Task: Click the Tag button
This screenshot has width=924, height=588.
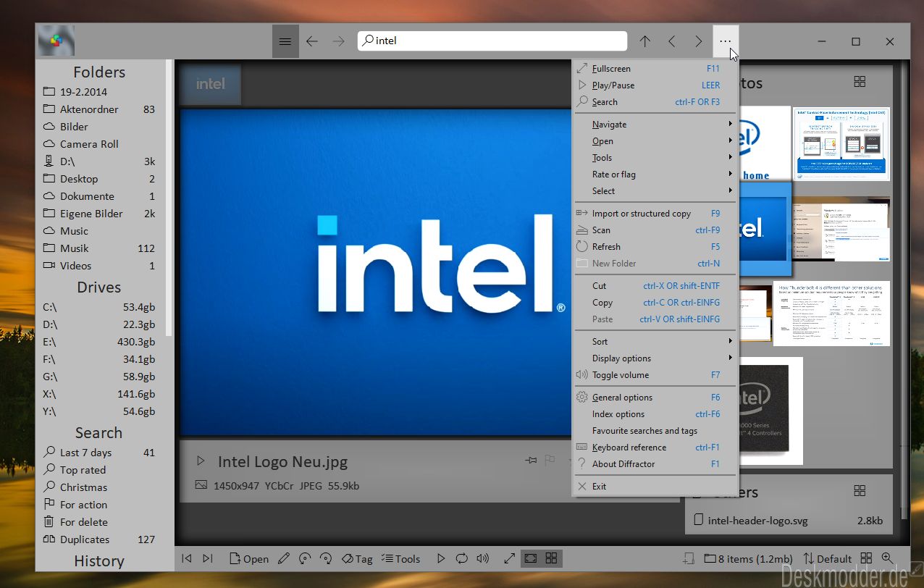Action: coord(356,558)
